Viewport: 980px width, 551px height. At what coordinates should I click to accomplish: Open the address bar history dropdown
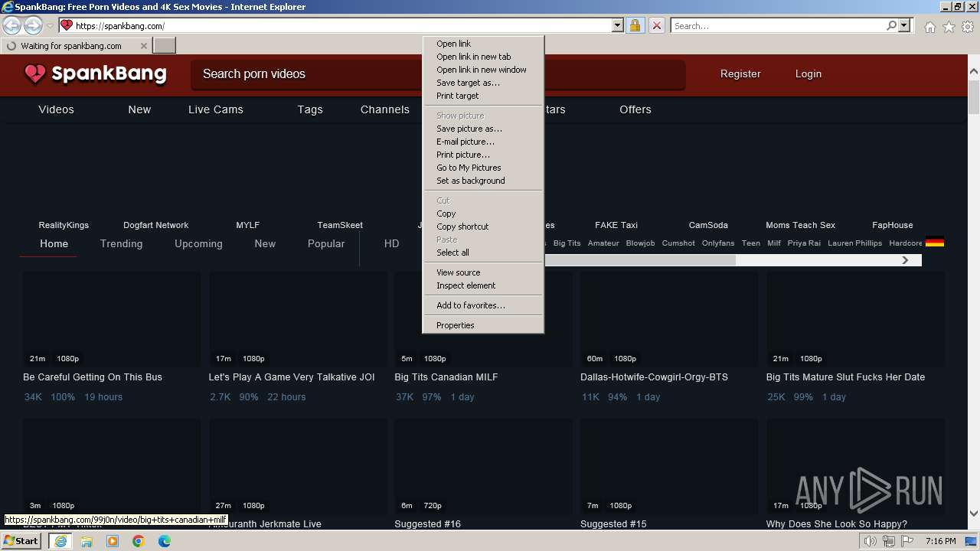pos(618,26)
